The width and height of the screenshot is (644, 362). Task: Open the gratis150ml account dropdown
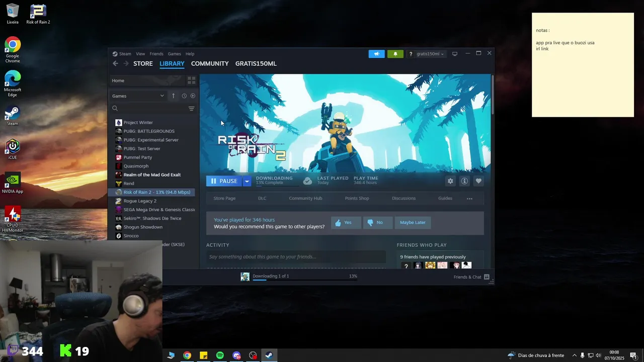pyautogui.click(x=431, y=54)
